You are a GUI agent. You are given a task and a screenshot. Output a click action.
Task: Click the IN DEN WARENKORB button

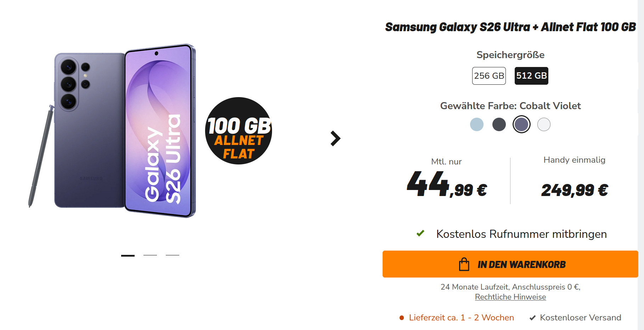(x=510, y=264)
